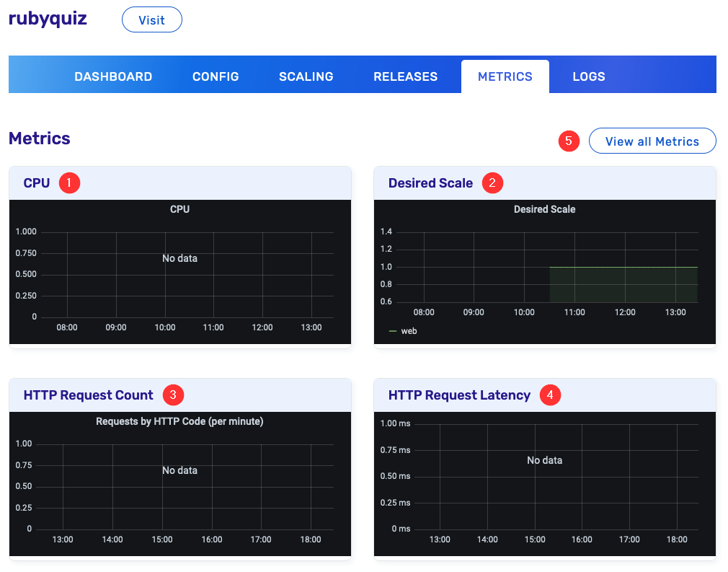Image resolution: width=728 pixels, height=572 pixels.
Task: Click the View all Metrics button
Action: [x=652, y=141]
